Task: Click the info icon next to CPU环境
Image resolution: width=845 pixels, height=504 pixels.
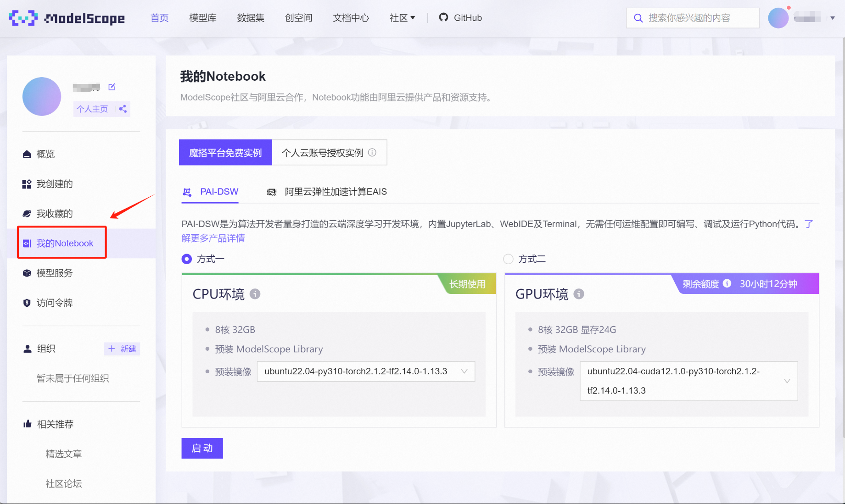Action: pyautogui.click(x=255, y=294)
